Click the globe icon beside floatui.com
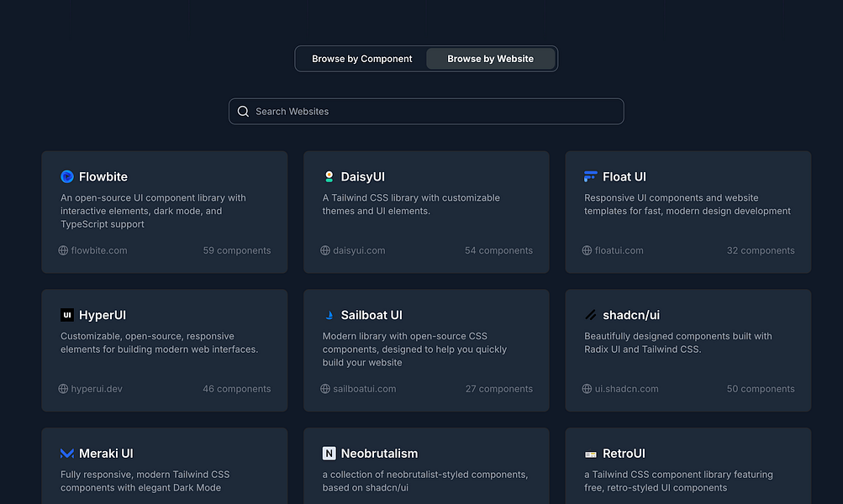This screenshot has height=504, width=843. pos(587,250)
